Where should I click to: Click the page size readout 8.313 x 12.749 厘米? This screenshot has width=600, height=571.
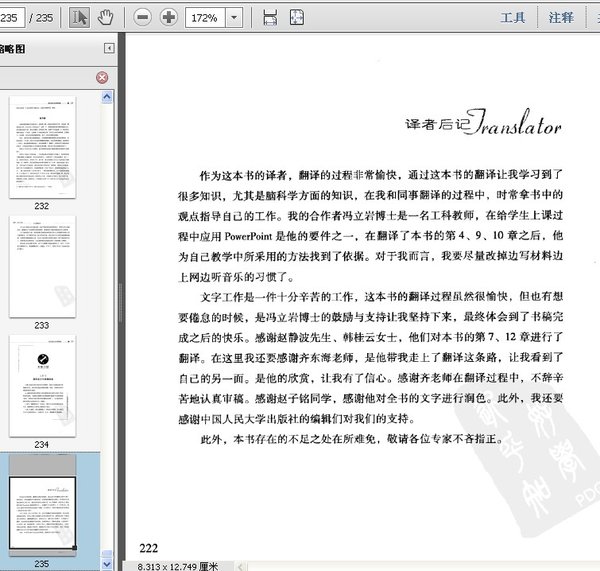178,566
